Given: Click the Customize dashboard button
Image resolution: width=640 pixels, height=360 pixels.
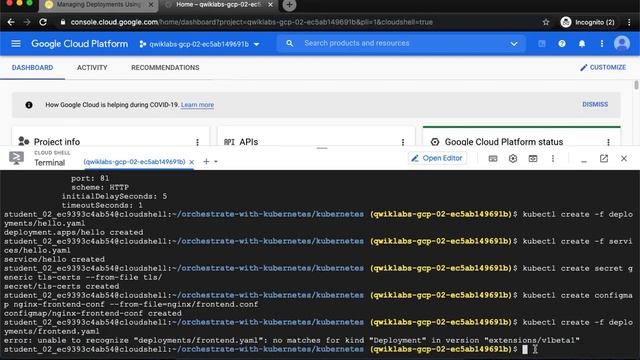Looking at the screenshot, I should (x=603, y=67).
